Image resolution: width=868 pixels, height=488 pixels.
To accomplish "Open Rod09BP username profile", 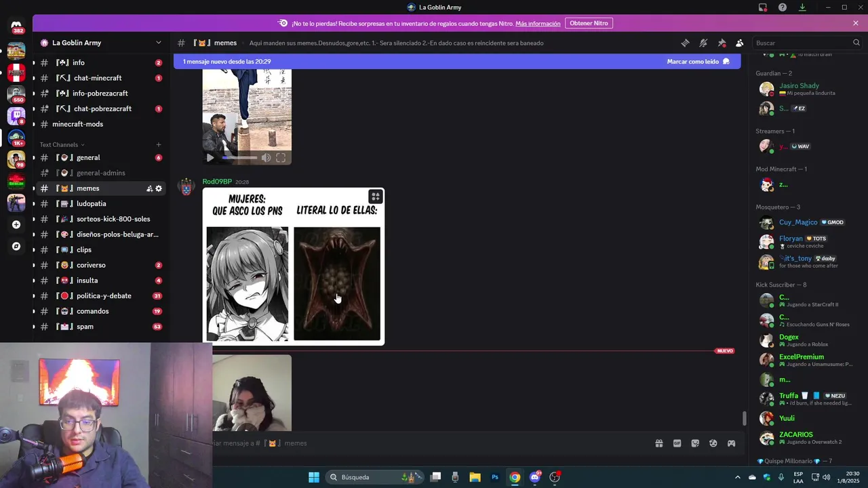I will (217, 182).
